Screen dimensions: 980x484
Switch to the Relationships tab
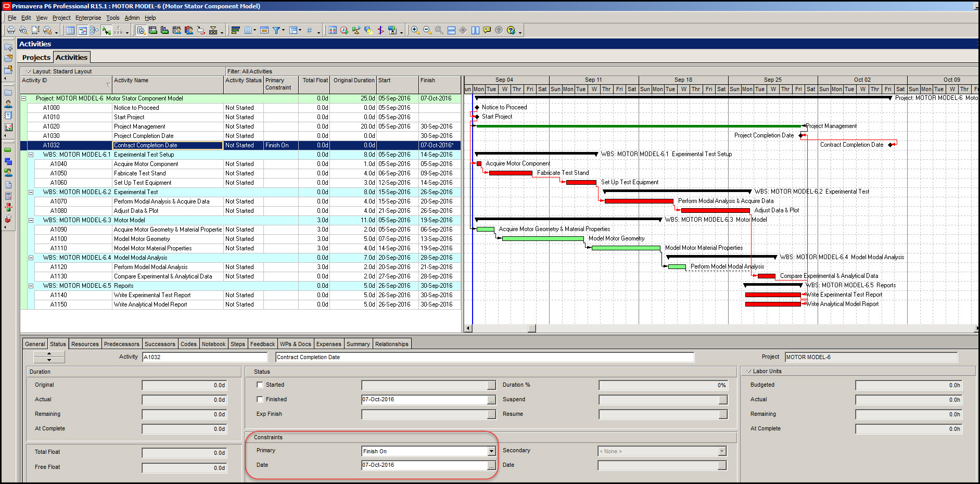coord(392,344)
